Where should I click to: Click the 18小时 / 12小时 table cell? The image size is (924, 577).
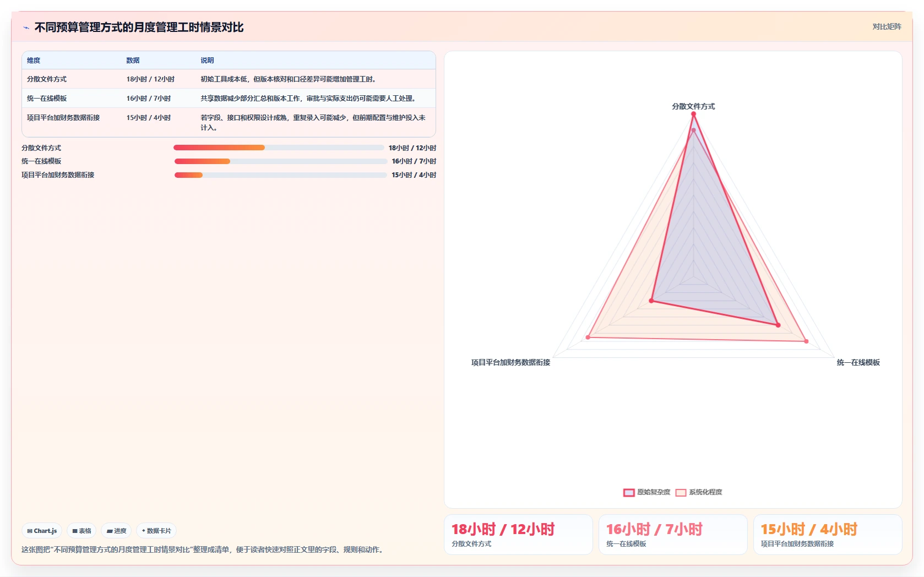tap(150, 79)
